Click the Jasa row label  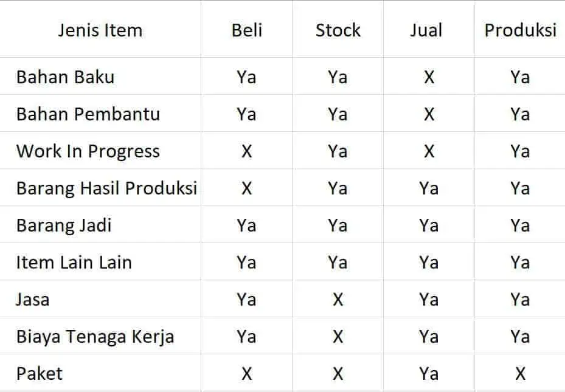coord(33,300)
